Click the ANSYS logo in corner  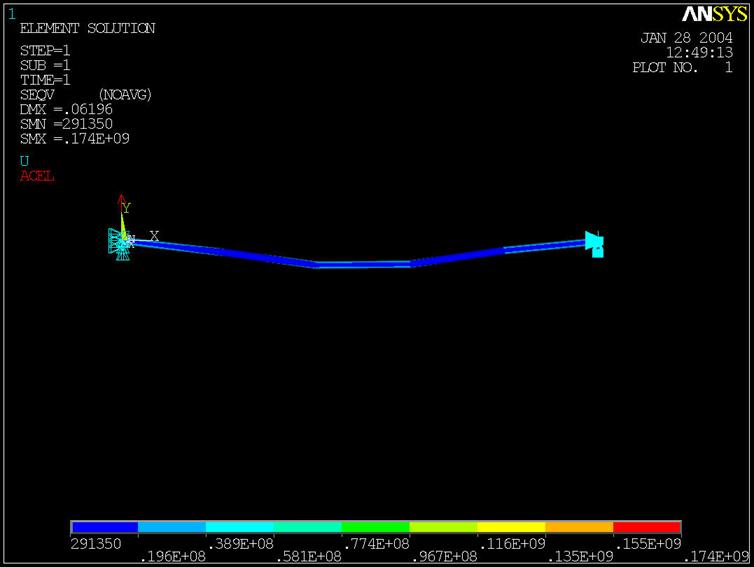[x=715, y=14]
